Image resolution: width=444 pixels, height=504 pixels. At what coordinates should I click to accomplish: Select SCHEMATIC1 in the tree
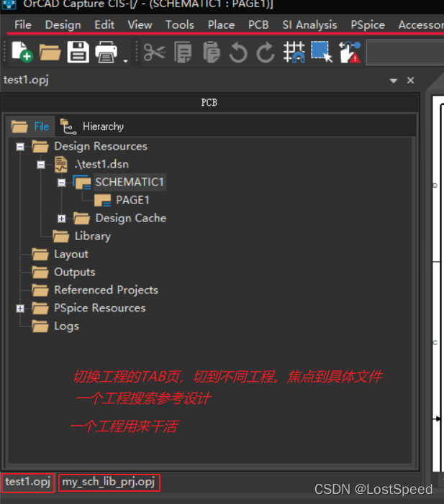[130, 182]
